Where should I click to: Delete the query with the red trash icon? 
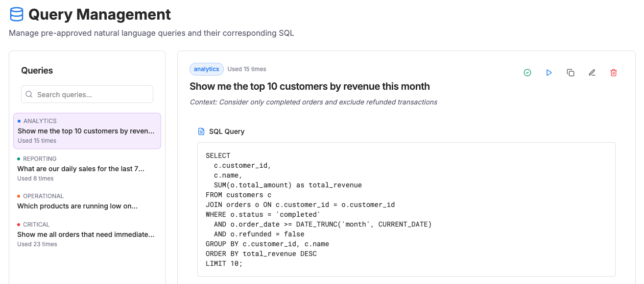click(x=614, y=72)
